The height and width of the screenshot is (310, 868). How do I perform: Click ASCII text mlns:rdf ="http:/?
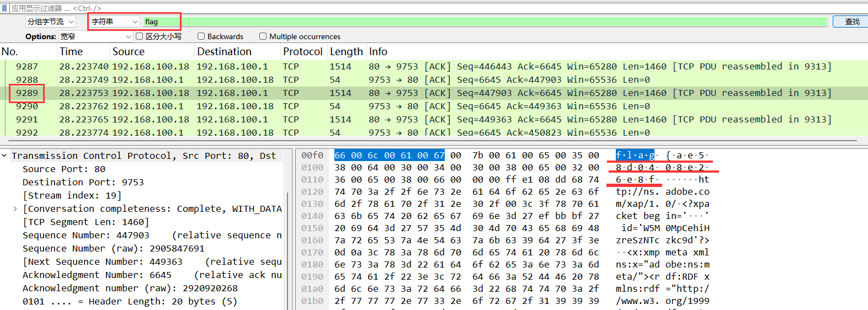point(663,289)
